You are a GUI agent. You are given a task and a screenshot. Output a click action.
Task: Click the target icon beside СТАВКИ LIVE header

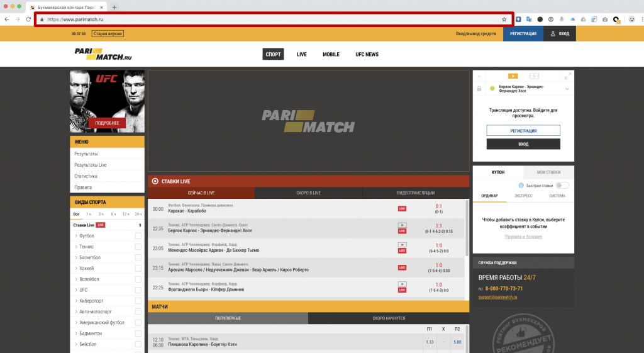(155, 181)
